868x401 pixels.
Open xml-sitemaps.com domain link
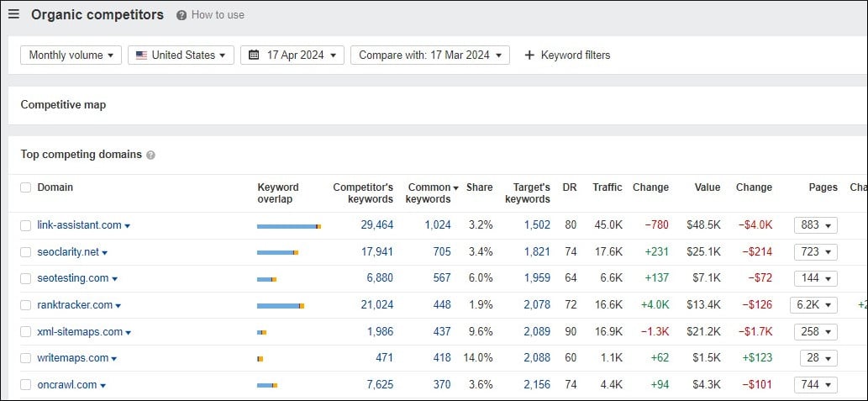tap(80, 332)
